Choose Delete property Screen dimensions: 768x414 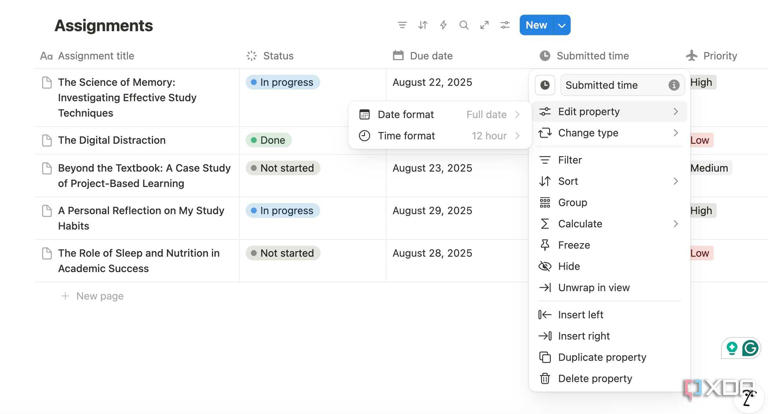pyautogui.click(x=609, y=379)
